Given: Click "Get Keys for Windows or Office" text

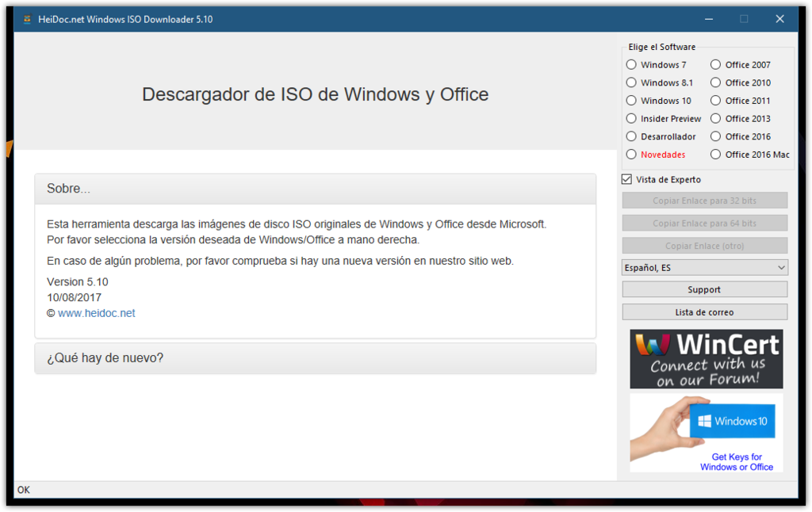Looking at the screenshot, I should tap(736, 462).
